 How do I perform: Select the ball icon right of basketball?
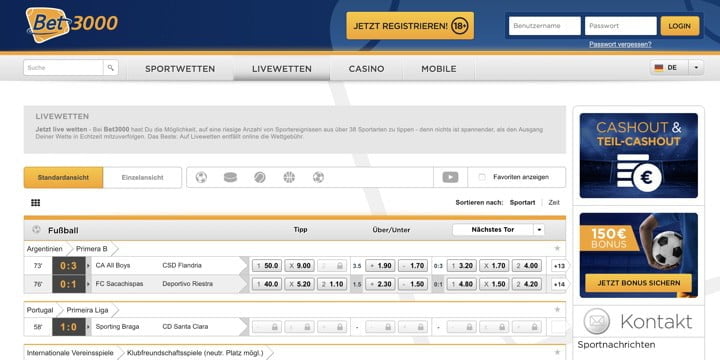pos(318,177)
